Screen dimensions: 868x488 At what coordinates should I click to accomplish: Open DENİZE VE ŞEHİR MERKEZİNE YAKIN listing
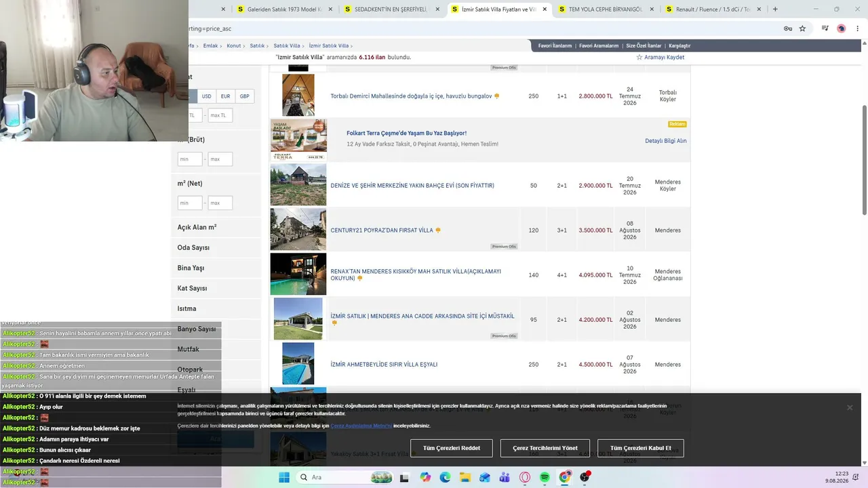tap(412, 186)
